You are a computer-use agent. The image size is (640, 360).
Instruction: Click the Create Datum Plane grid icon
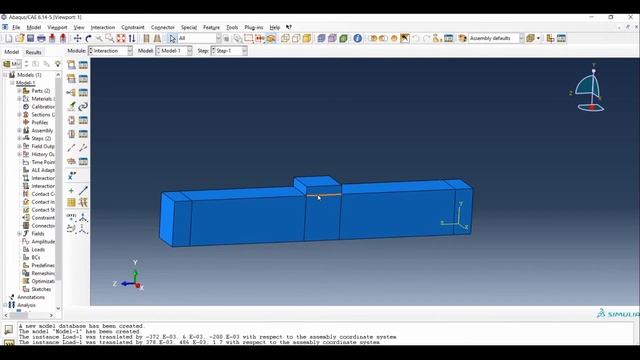click(x=71, y=202)
